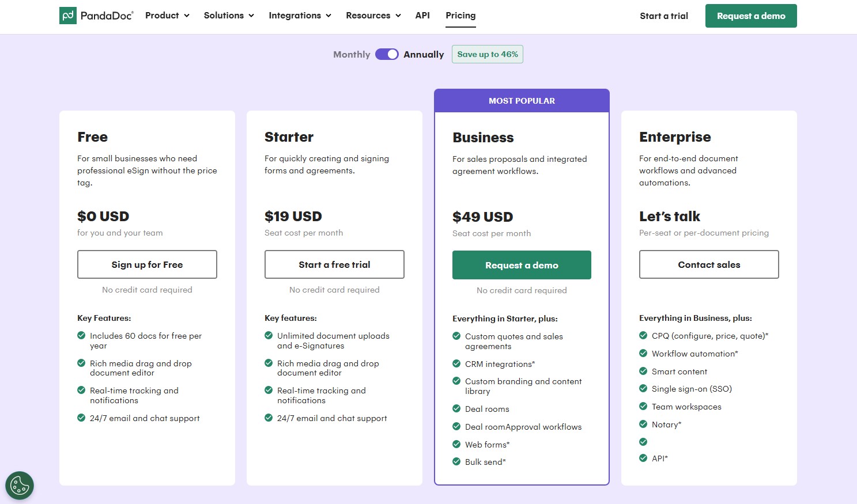This screenshot has width=857, height=504.
Task: Click Sign up for Free button
Action: 147,264
